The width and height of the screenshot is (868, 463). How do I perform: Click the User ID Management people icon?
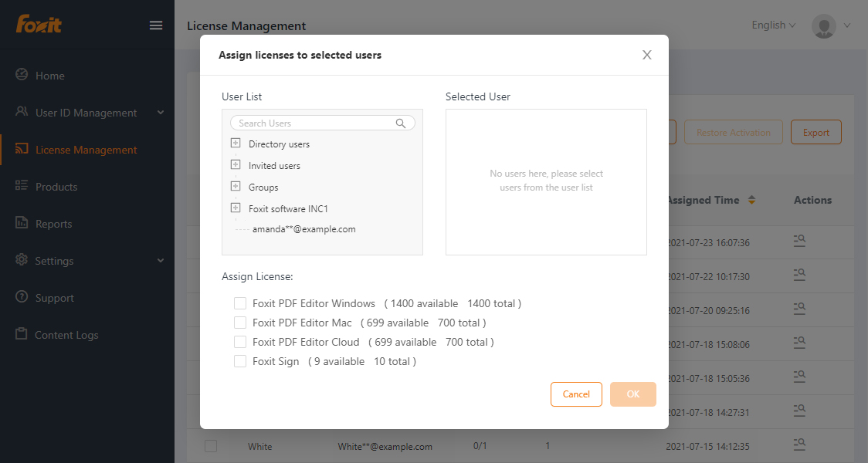coord(22,112)
